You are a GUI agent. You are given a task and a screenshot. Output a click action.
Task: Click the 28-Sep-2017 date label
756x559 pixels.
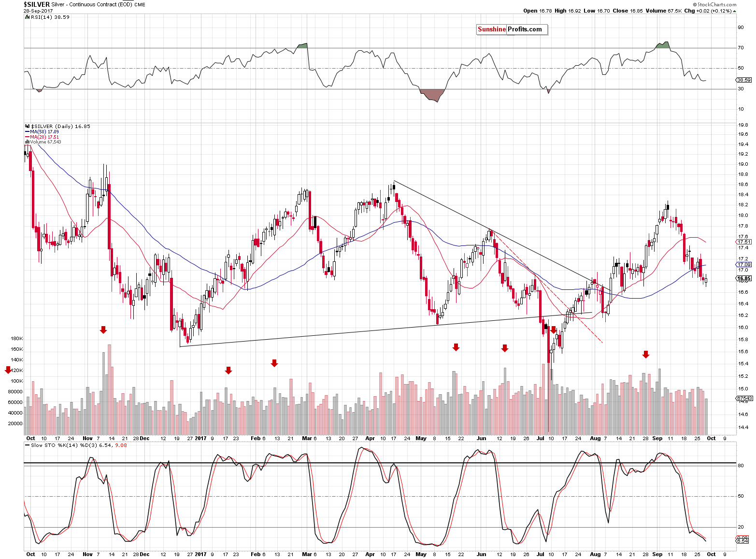[x=39, y=11]
